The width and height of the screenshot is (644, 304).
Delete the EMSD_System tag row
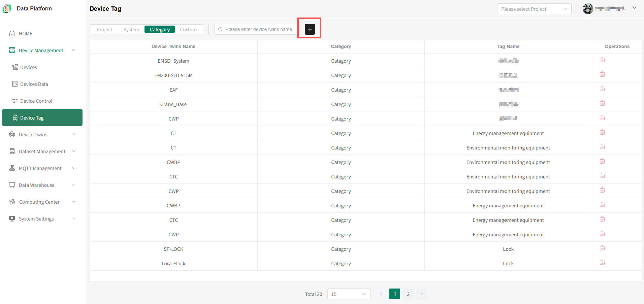click(x=602, y=60)
